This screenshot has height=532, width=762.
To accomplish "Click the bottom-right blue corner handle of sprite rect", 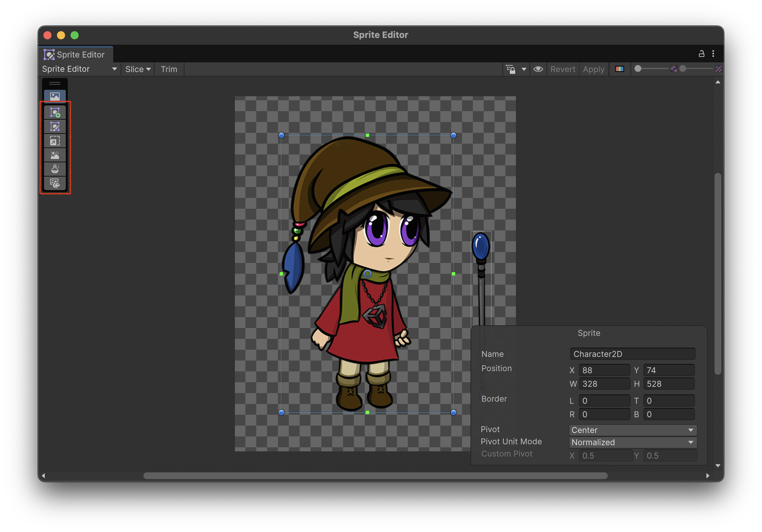I will [x=454, y=412].
